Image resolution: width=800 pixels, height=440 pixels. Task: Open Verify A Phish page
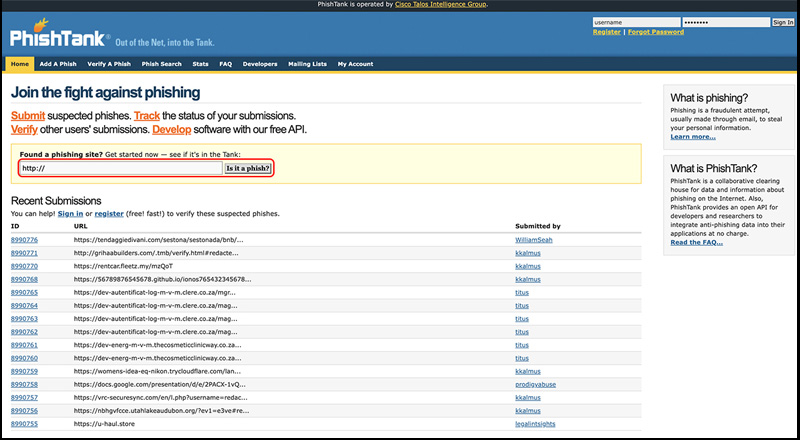pos(109,64)
